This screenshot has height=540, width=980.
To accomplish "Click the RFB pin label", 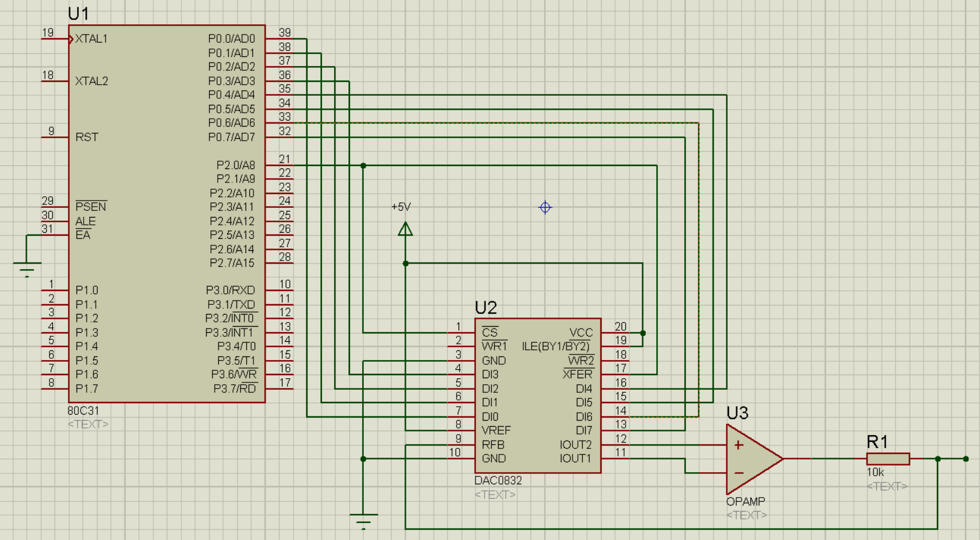I will click(493, 445).
